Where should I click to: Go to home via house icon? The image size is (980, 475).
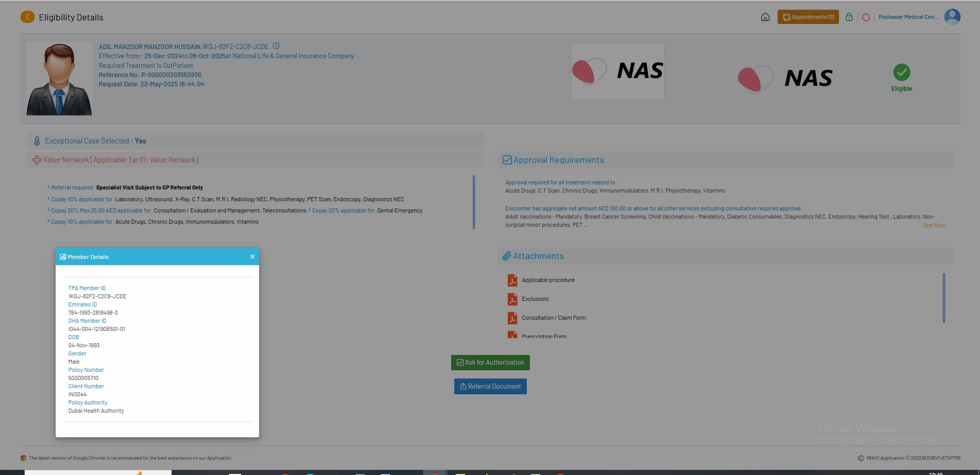(x=765, y=17)
